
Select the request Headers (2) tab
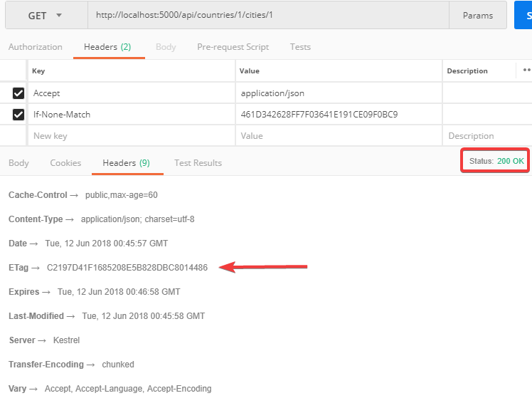107,47
